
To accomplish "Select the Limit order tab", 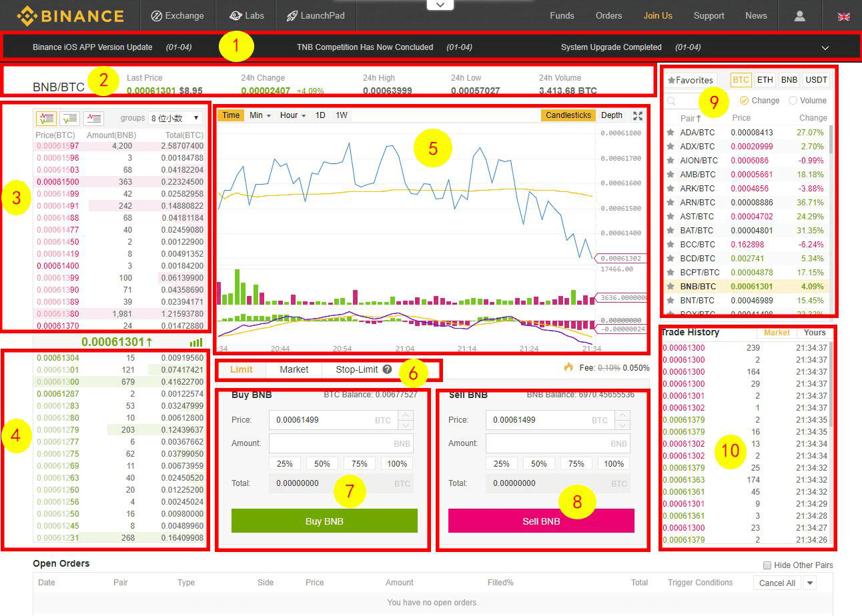I will 241,369.
